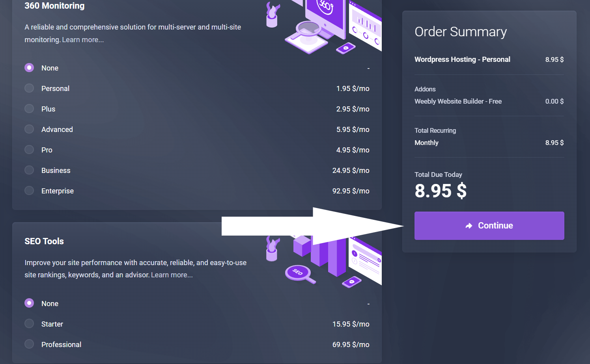The image size is (590, 364).
Task: Pick the Pro monitoring plan
Action: coord(29,150)
